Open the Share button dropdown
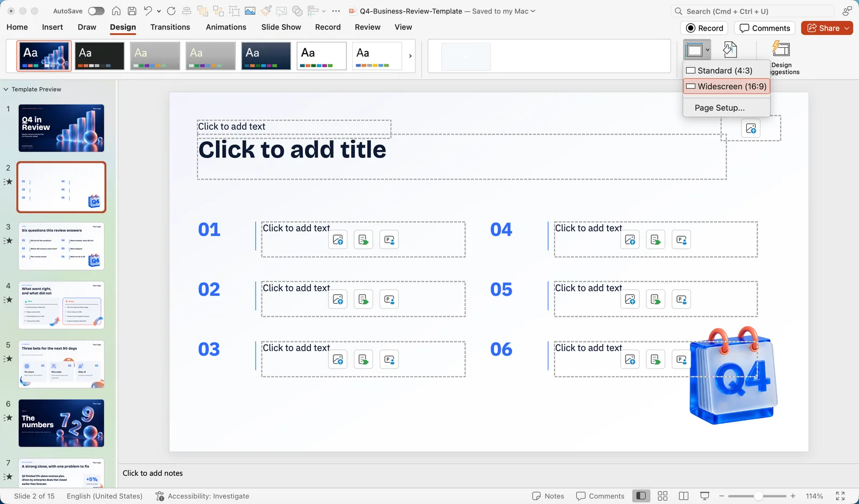Viewport: 859px width, 504px height. (x=847, y=28)
